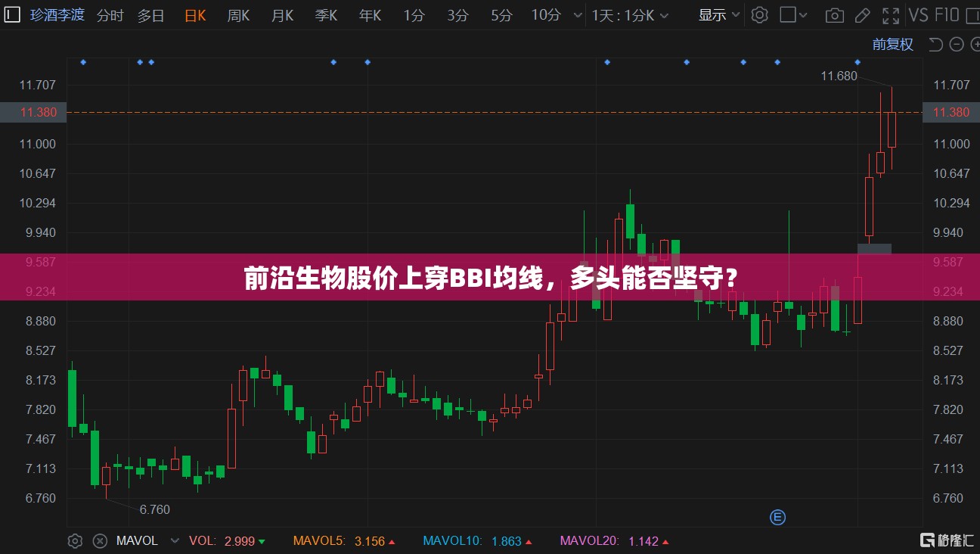980x554 pixels.
Task: Select the 季K period tab
Action: [326, 15]
